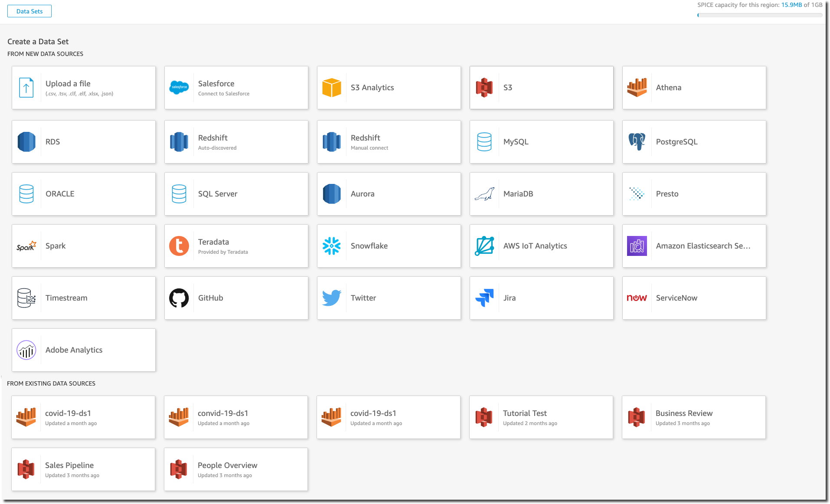Screen dimensions: 830x504
Task: Click the GitHub octocat logo
Action: [179, 298]
